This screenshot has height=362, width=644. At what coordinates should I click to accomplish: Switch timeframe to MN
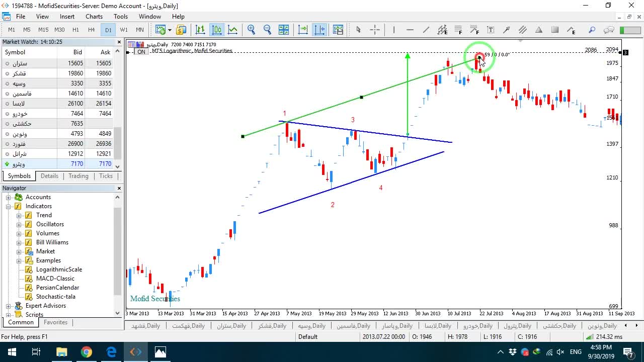coord(140,30)
